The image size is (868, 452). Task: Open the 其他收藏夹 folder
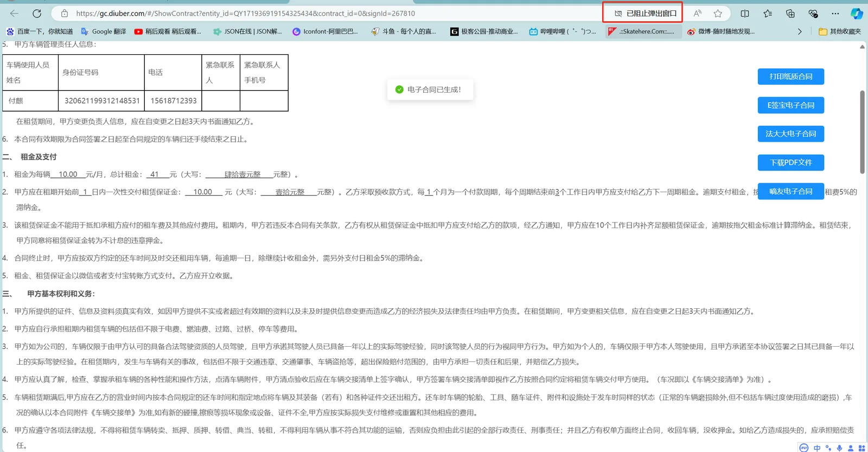840,31
